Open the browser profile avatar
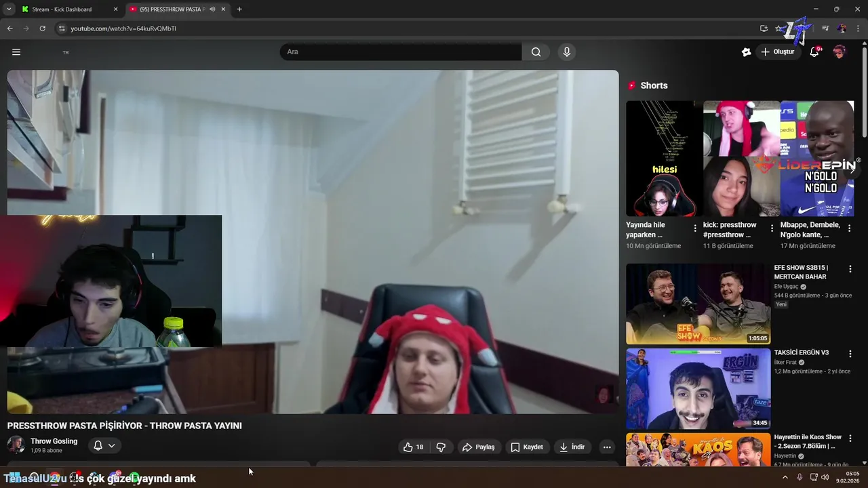This screenshot has width=868, height=488. [x=842, y=28]
